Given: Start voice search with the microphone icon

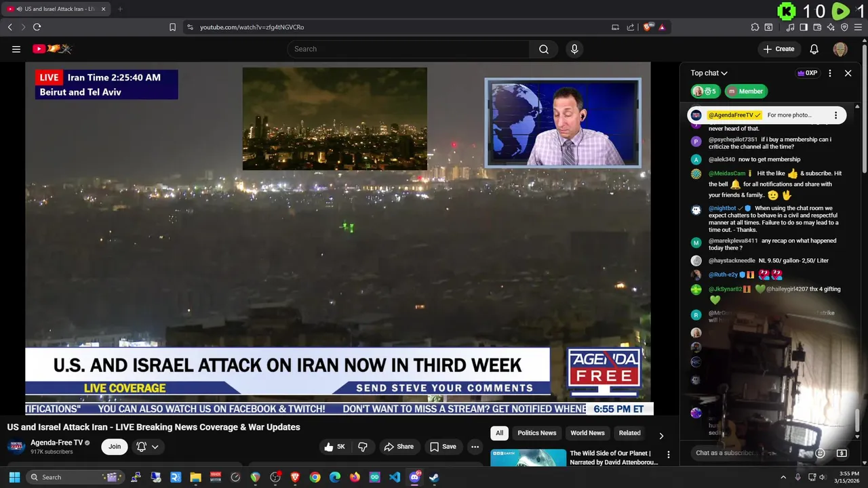Looking at the screenshot, I should pyautogui.click(x=574, y=49).
